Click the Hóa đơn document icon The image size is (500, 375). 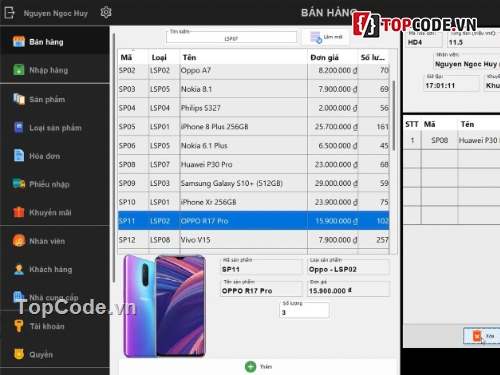click(x=19, y=156)
